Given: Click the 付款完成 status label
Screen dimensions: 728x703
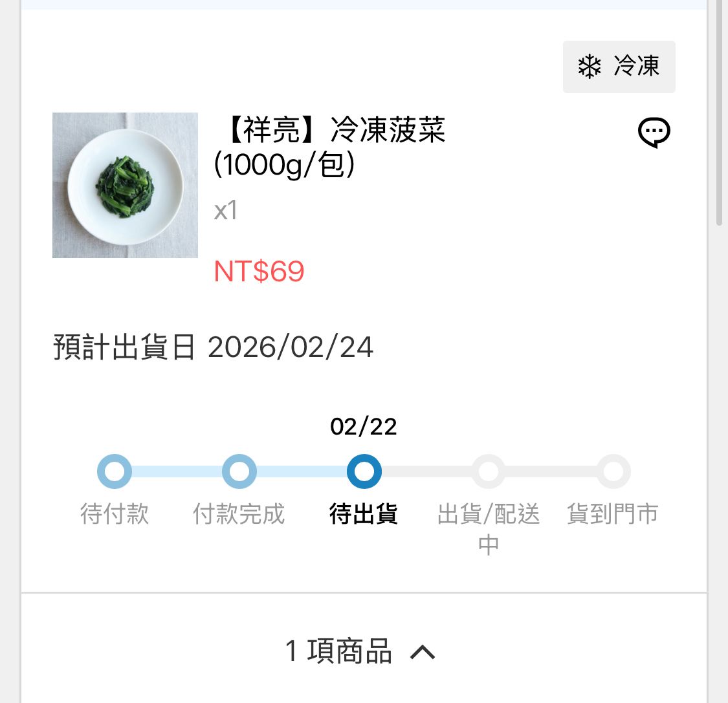Looking at the screenshot, I should pos(239,515).
